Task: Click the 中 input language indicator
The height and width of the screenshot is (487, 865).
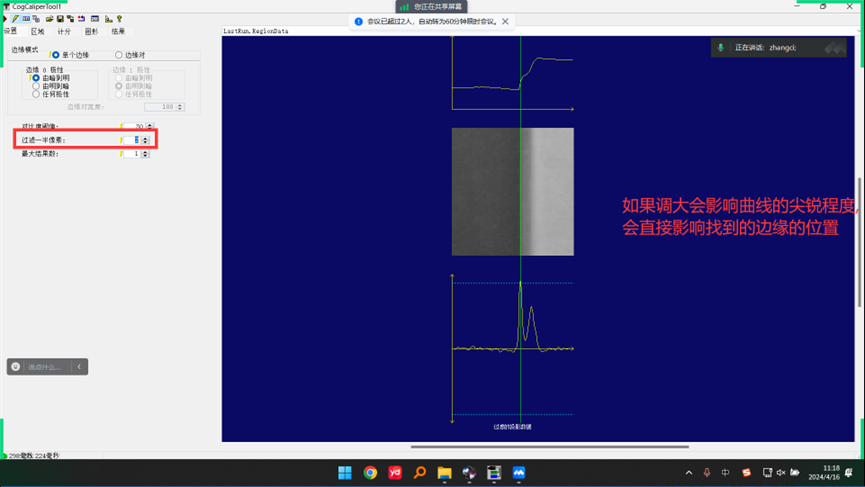Action: (725, 473)
